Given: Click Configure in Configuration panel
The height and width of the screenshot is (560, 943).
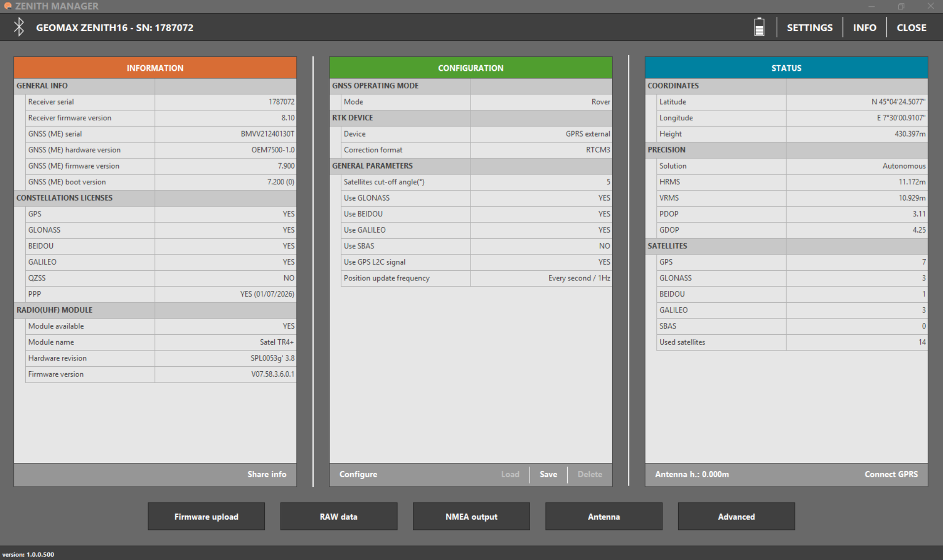Looking at the screenshot, I should (x=358, y=474).
